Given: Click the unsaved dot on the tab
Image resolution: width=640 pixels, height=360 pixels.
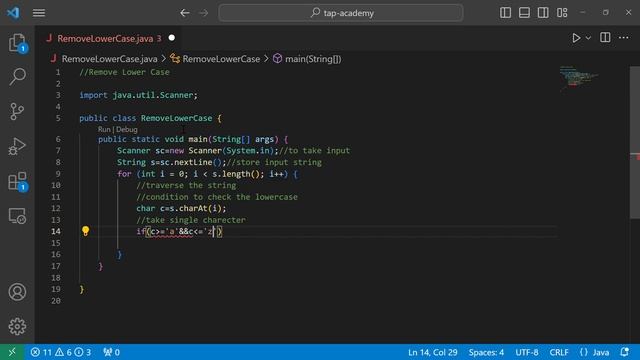Looking at the screenshot, I should coord(172,38).
